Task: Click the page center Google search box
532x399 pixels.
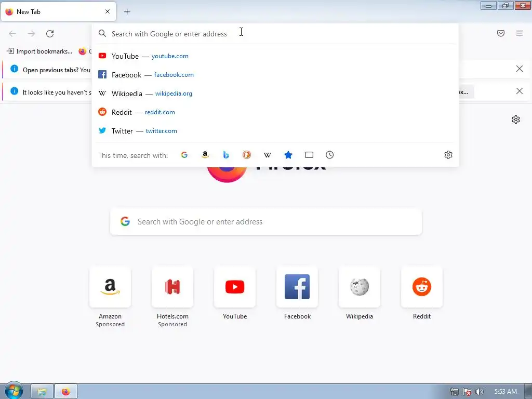Action: coord(266,222)
